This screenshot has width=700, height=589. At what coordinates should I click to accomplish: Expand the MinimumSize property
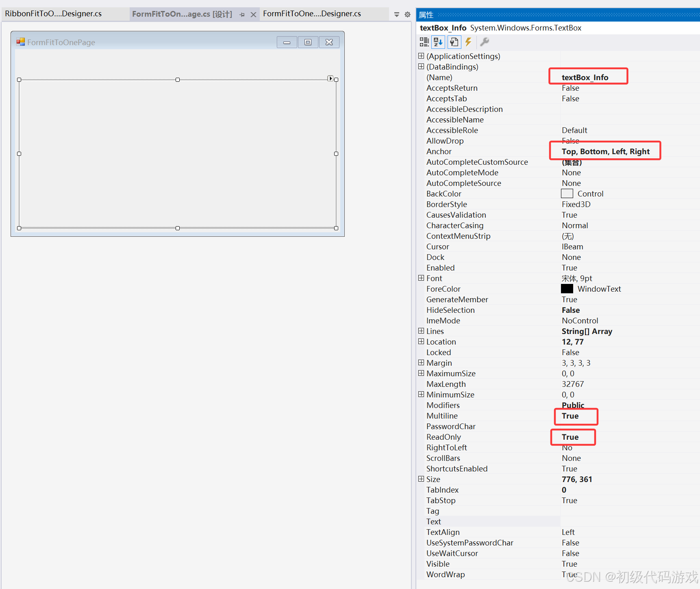click(421, 394)
